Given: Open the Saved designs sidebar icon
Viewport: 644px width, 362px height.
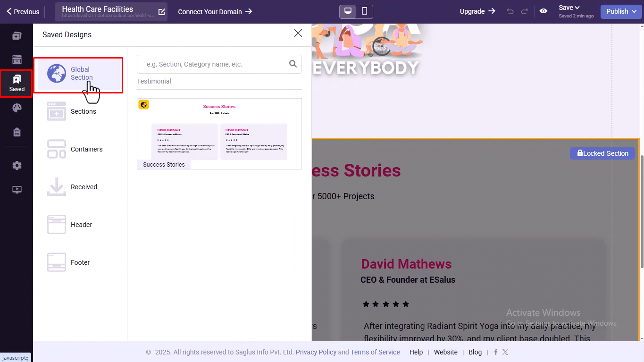Looking at the screenshot, I should [x=17, y=84].
